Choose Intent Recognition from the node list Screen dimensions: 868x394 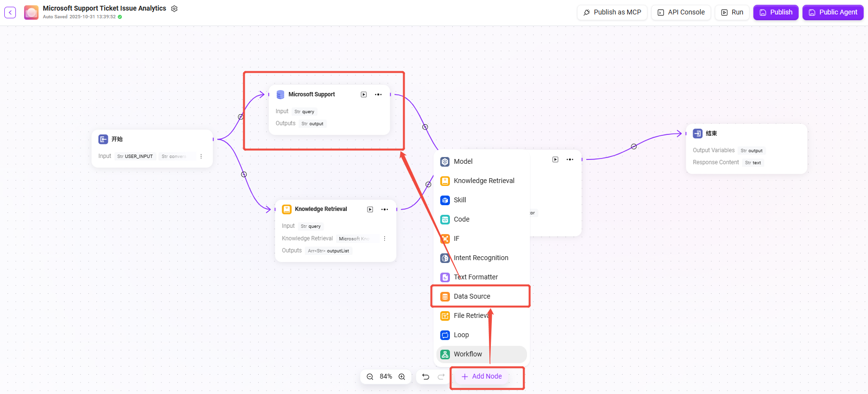coord(480,258)
